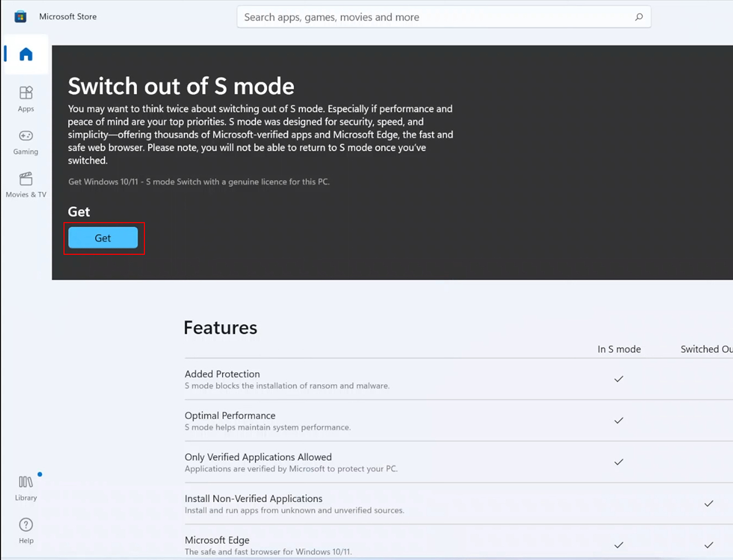Click the Added Protection checkmark
This screenshot has height=560, width=733.
click(x=618, y=379)
